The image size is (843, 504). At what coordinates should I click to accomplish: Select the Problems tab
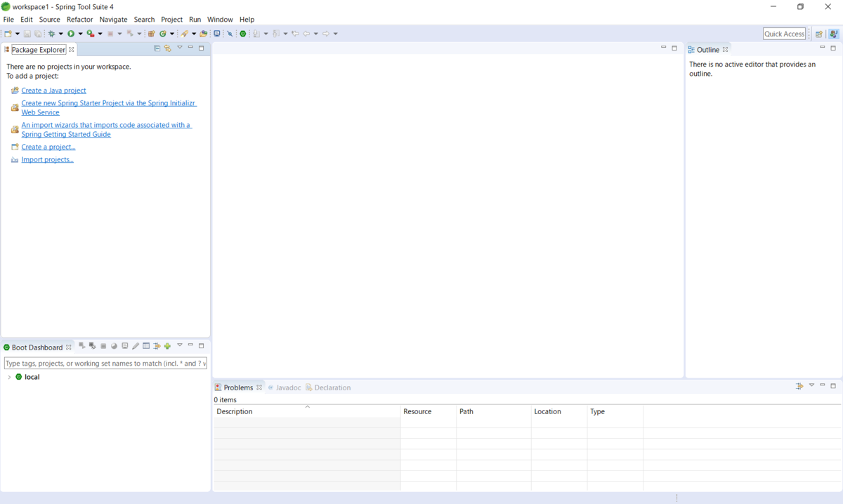tap(238, 387)
